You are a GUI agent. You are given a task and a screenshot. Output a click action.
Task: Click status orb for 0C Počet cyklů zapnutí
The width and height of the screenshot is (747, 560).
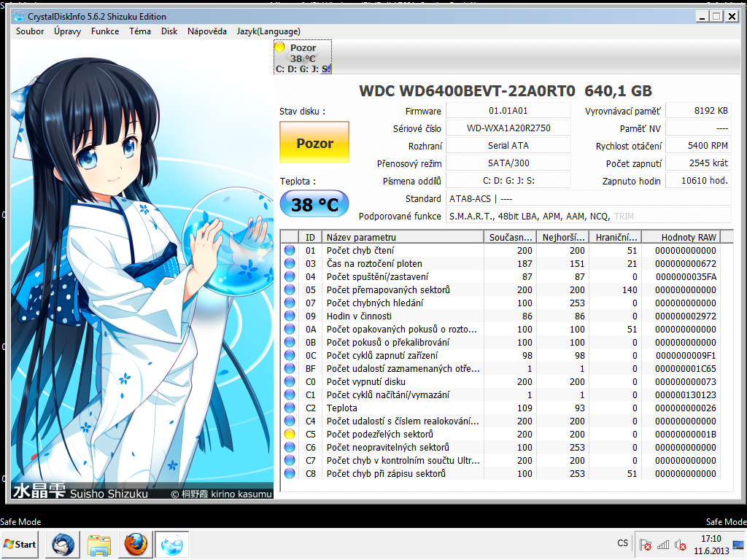pos(290,355)
